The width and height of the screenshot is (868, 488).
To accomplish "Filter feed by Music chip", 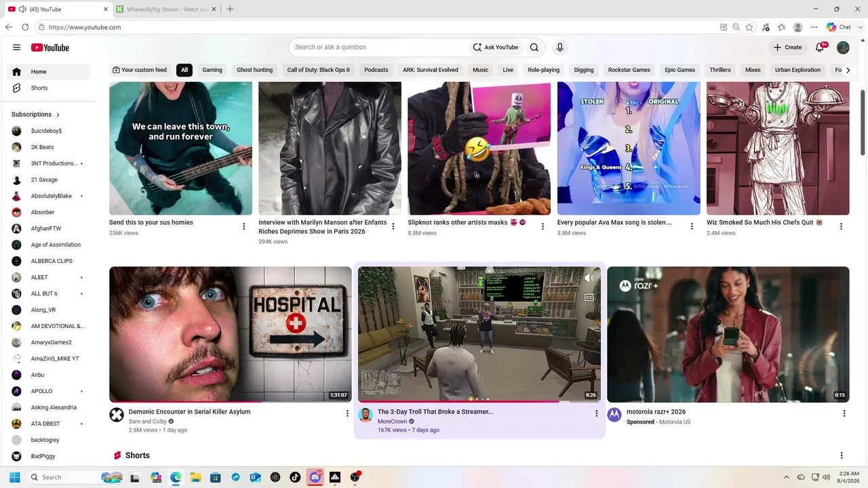I will pyautogui.click(x=480, y=70).
